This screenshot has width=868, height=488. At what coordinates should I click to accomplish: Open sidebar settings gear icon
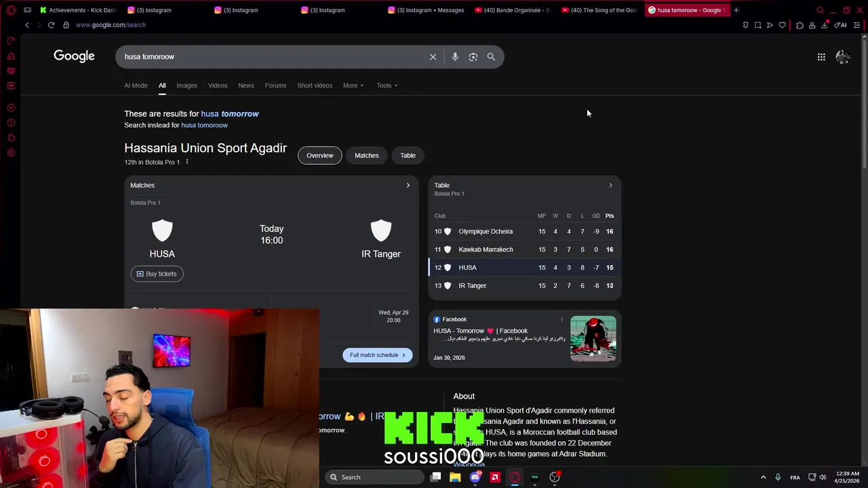click(x=11, y=153)
